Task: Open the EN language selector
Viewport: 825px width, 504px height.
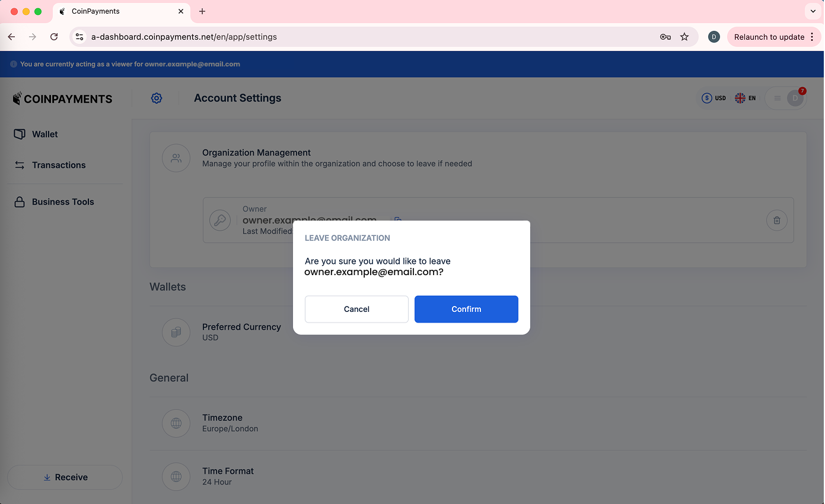Action: pos(745,98)
